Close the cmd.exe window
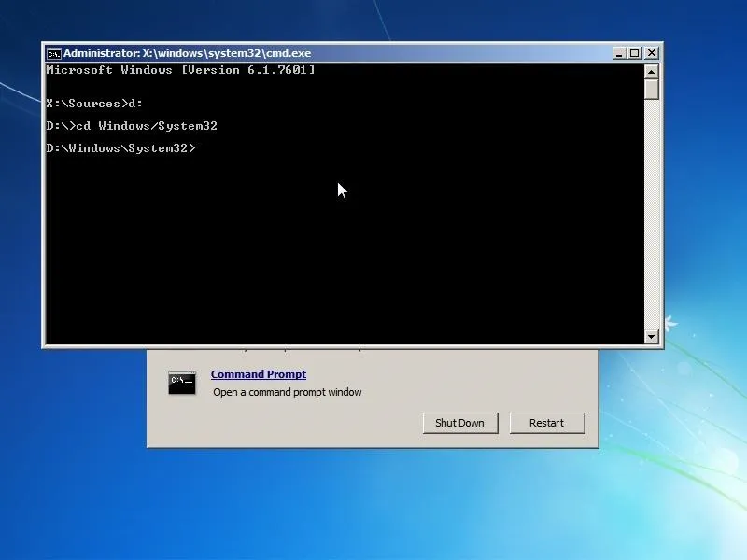747x560 pixels. 651,53
